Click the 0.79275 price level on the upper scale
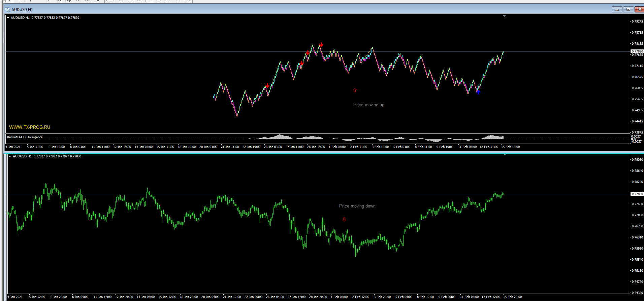The image size is (644, 301). point(637,22)
